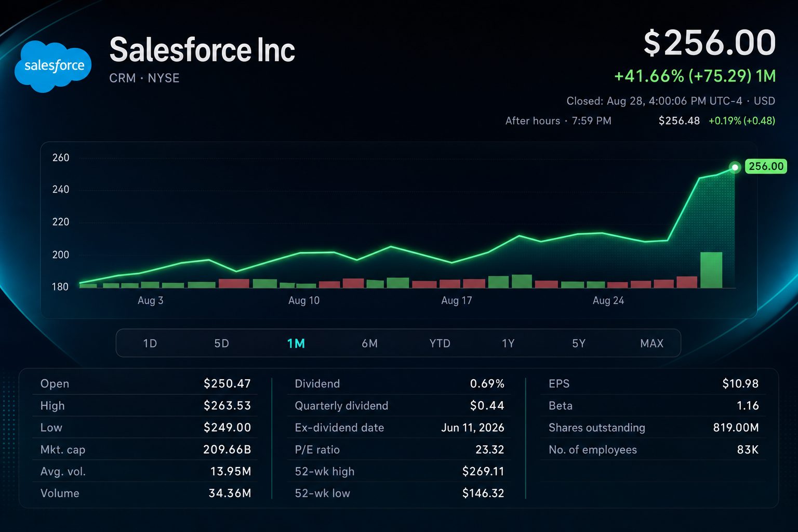Click the Shares outstanding value 819.00M

736,428
